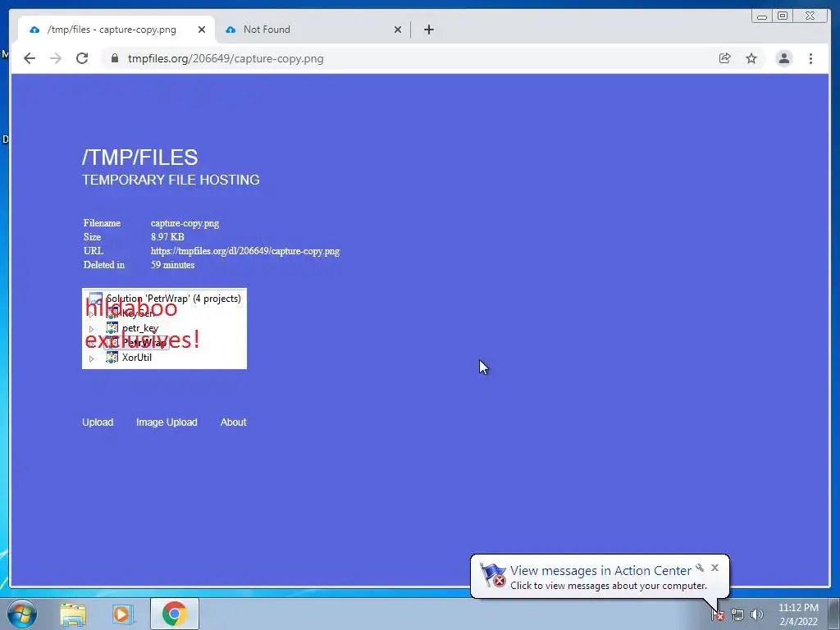Reload the tmpfiles page

(x=82, y=58)
